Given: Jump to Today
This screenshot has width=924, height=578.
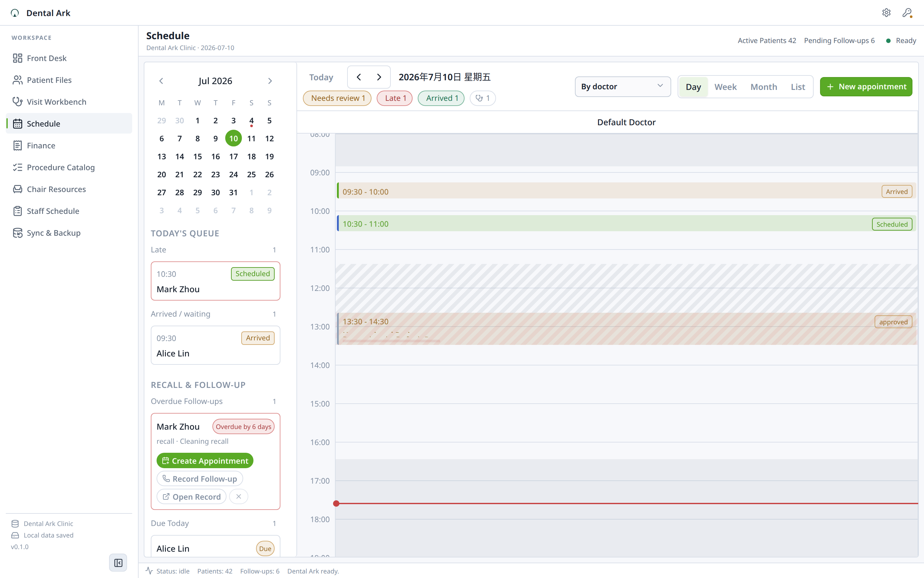Looking at the screenshot, I should [321, 77].
